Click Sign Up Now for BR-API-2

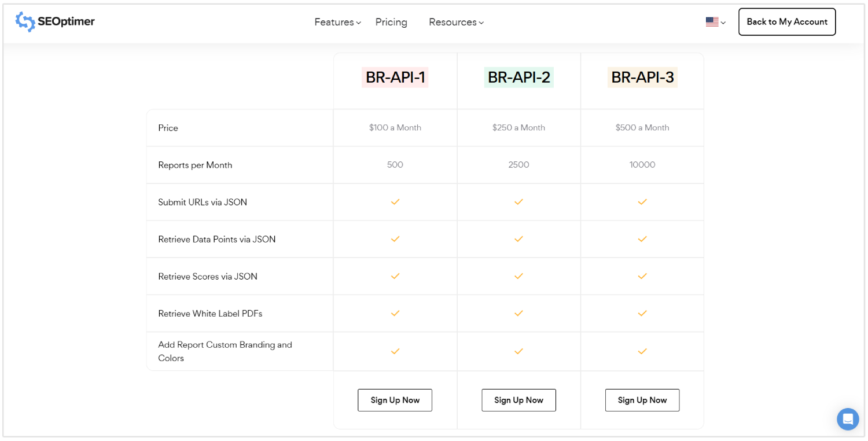click(x=518, y=400)
